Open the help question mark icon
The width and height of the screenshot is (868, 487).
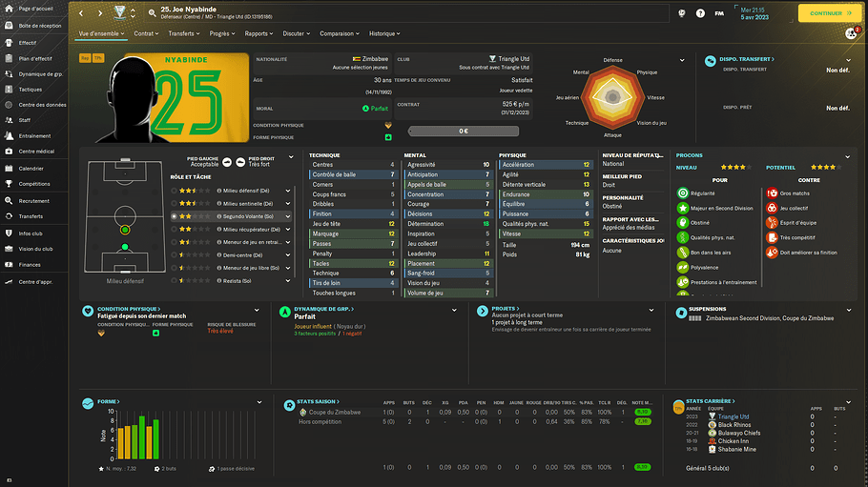700,13
